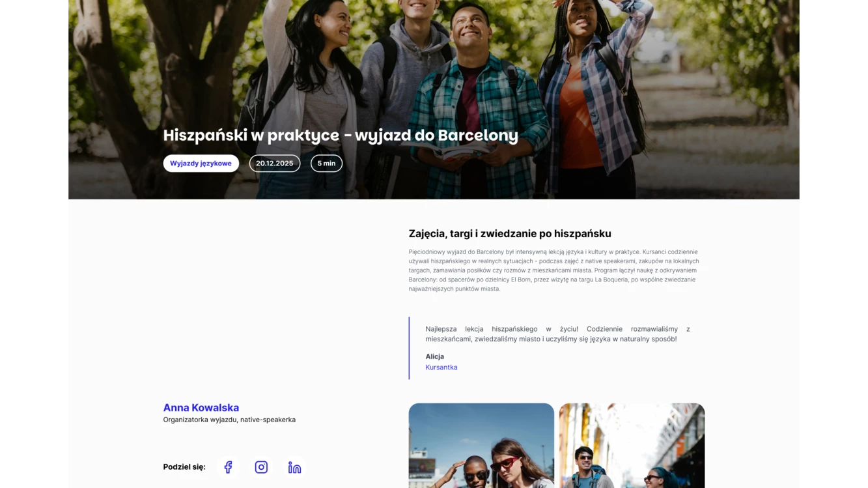Click the article title about Barcelona trip
The height and width of the screenshot is (488, 868).
tap(340, 135)
